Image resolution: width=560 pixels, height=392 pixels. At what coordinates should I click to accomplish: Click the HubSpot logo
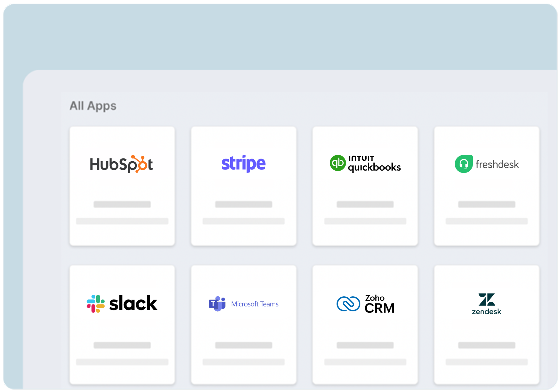(121, 164)
